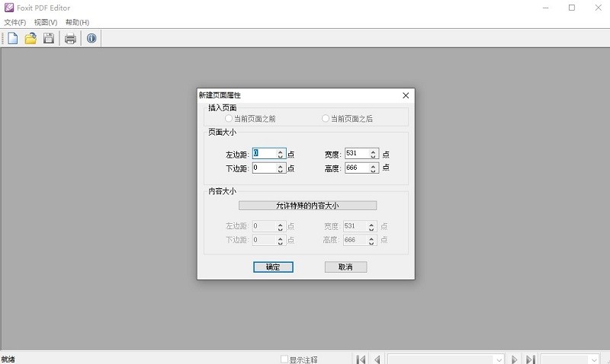Increase 页面大小 宽度 with up spinner
610x364 pixels.
tap(373, 152)
